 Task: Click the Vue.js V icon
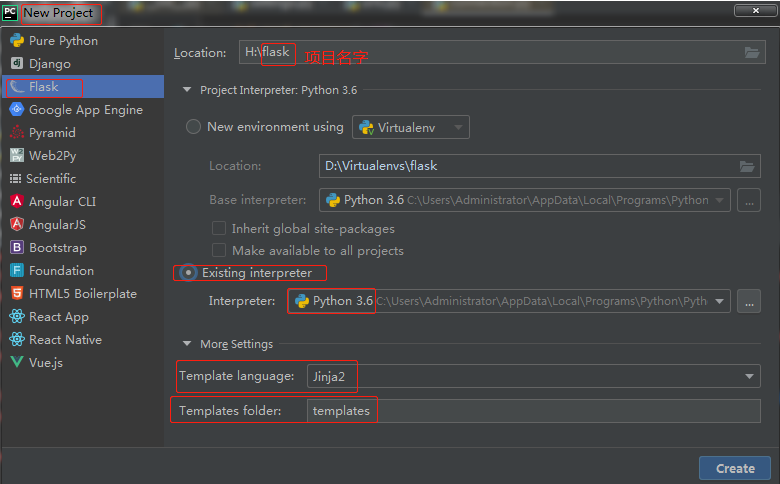point(17,362)
